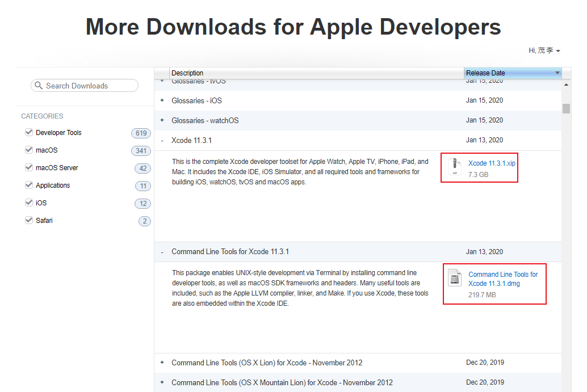
Task: Collapse the Xcode 11.3.1 row
Action: pos(162,141)
